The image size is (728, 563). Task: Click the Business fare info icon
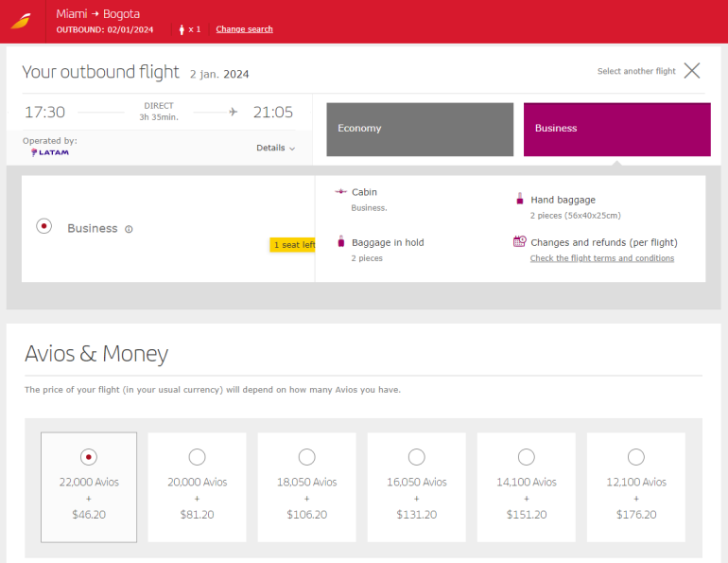(129, 229)
